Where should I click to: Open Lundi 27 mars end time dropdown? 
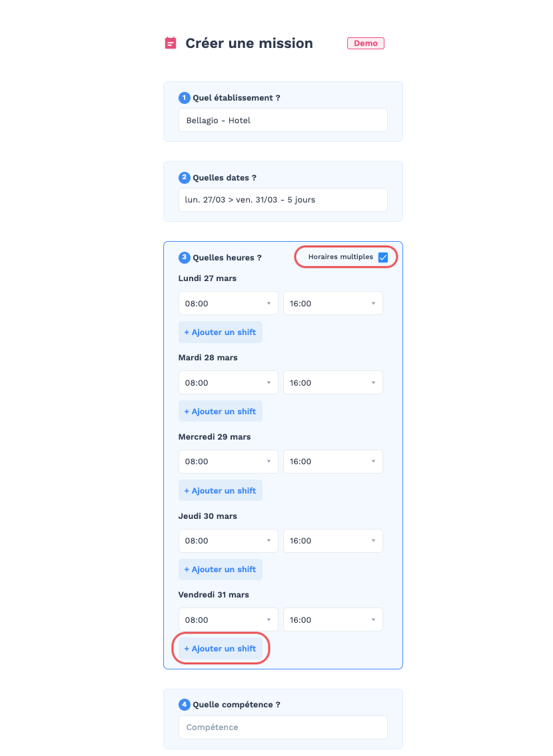point(332,303)
